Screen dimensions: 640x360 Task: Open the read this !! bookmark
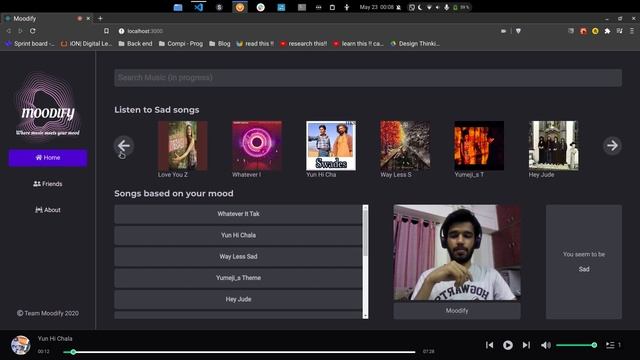255,44
